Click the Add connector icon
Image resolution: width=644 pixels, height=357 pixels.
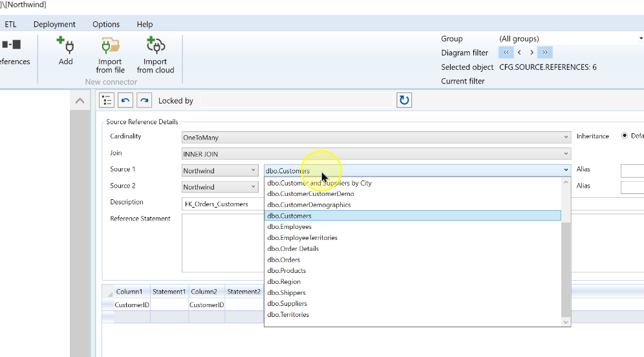point(65,46)
